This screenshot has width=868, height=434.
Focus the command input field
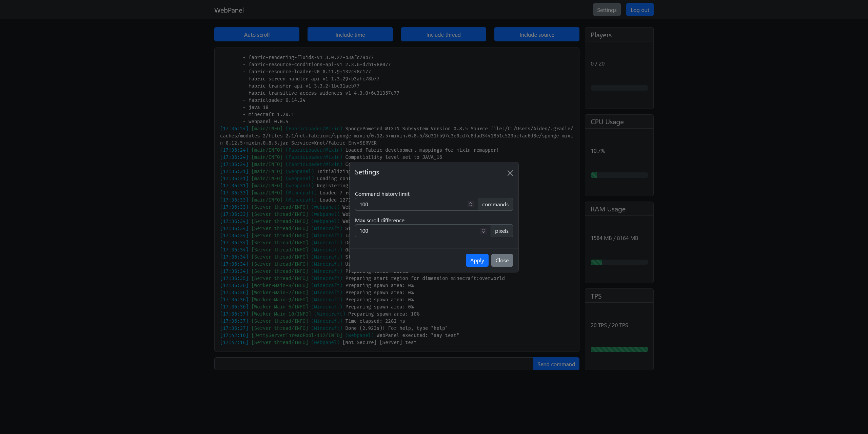tap(373, 363)
